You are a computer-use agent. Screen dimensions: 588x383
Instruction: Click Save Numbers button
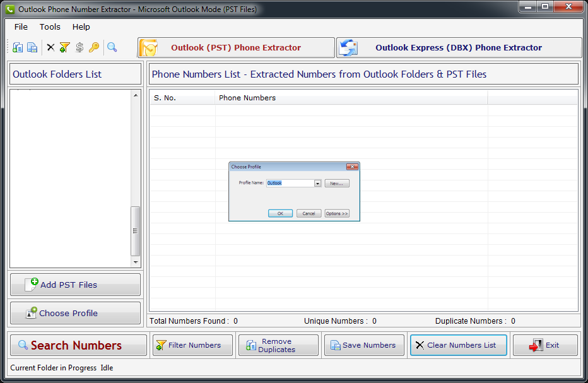coord(364,345)
